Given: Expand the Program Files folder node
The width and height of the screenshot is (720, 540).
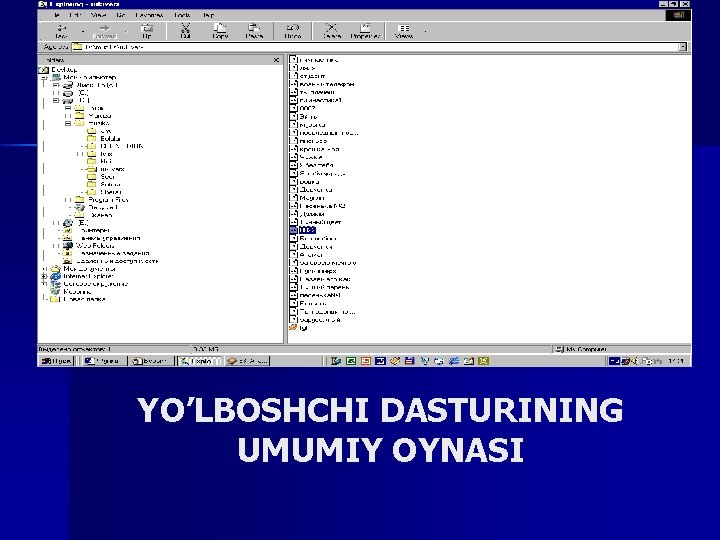Looking at the screenshot, I should [x=68, y=200].
